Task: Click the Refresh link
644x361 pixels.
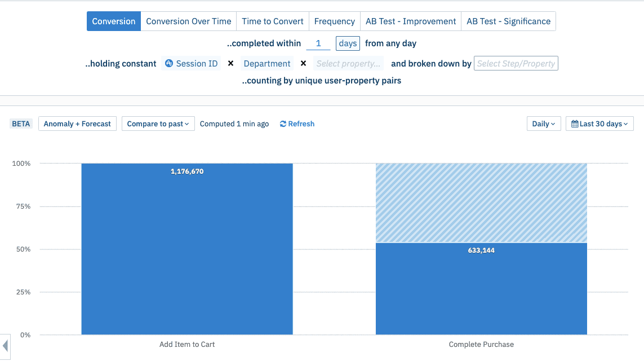Action: point(301,124)
